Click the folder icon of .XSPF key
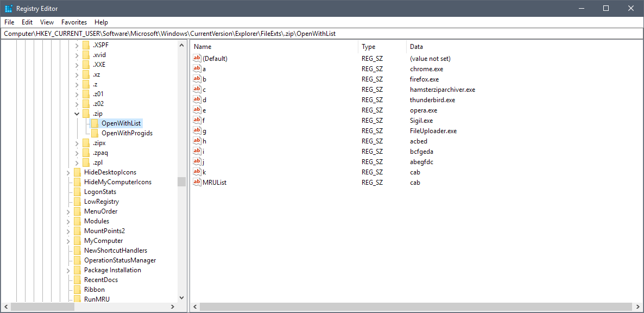The width and height of the screenshot is (644, 313). [86, 45]
